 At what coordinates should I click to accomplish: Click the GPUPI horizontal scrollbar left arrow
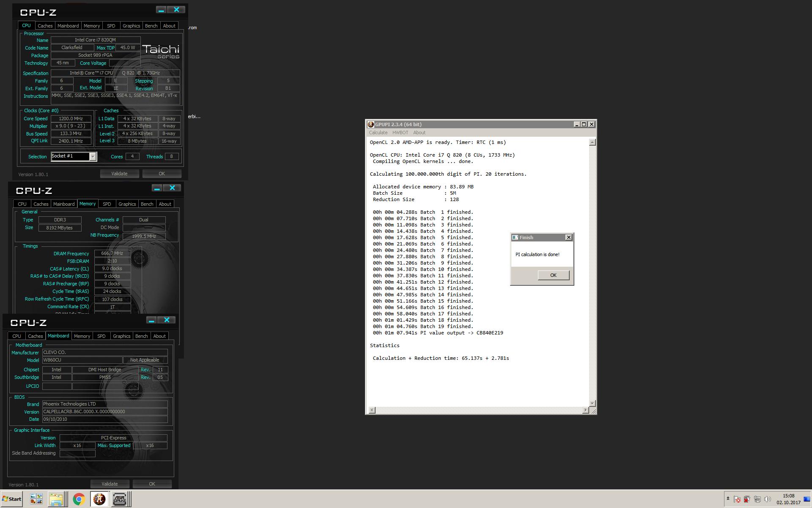pyautogui.click(x=372, y=410)
